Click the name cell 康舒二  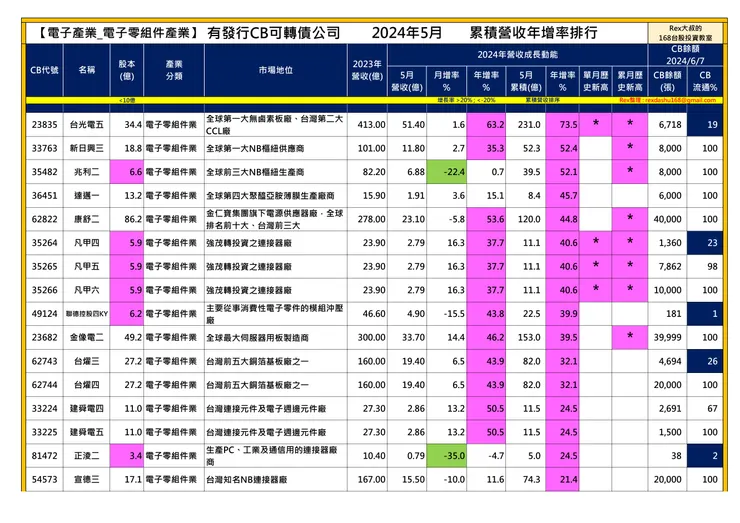[86, 219]
